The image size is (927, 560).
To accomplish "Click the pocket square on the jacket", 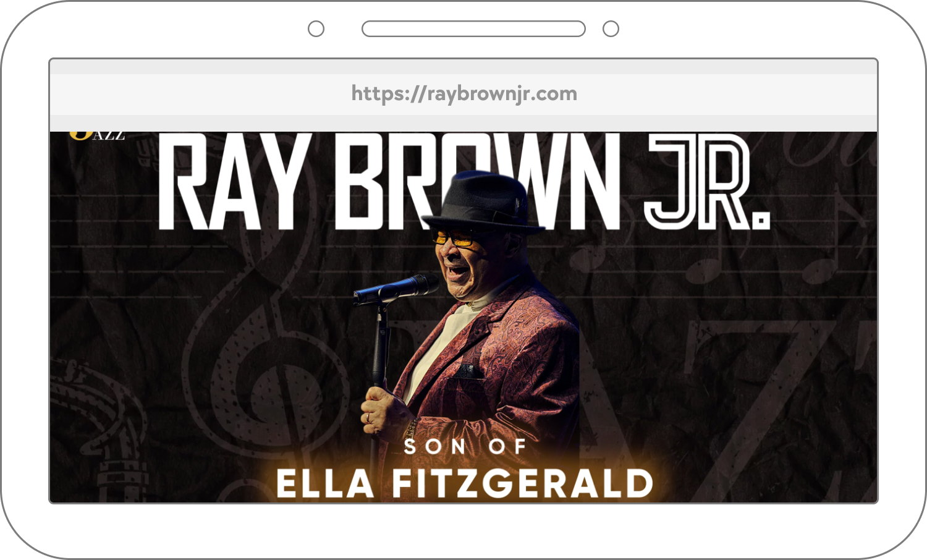I will [468, 371].
